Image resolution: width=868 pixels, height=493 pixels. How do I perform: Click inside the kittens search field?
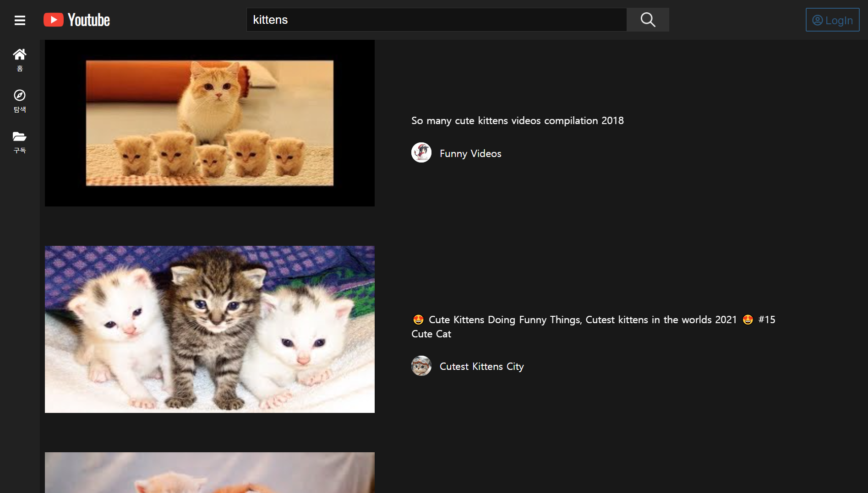pyautogui.click(x=435, y=20)
